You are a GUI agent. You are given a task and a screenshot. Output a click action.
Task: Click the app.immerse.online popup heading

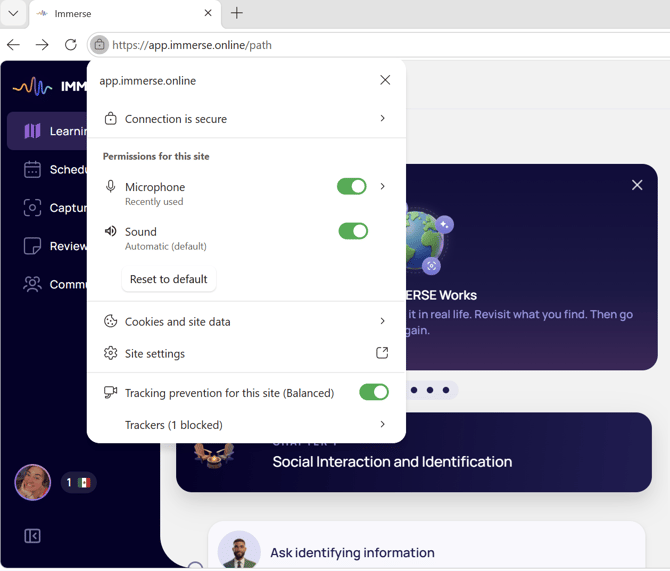tap(147, 81)
